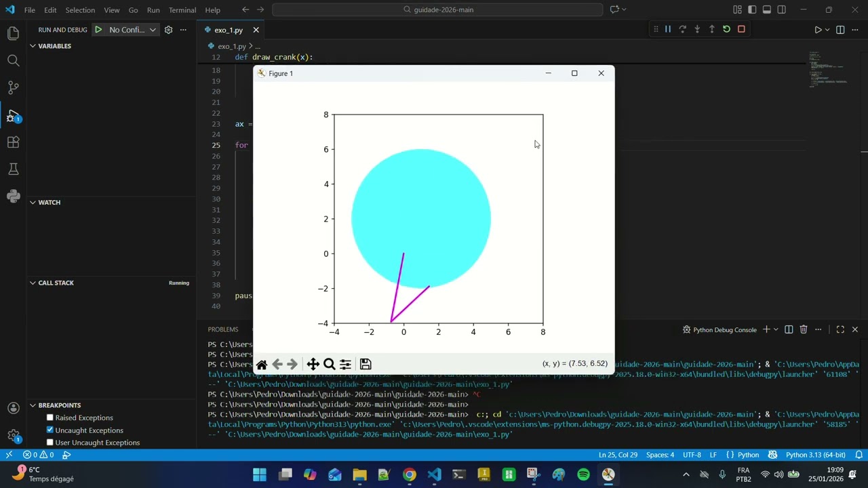Screen dimensions: 868x488
Task: Close the exo_1.py tab
Action: (x=256, y=30)
